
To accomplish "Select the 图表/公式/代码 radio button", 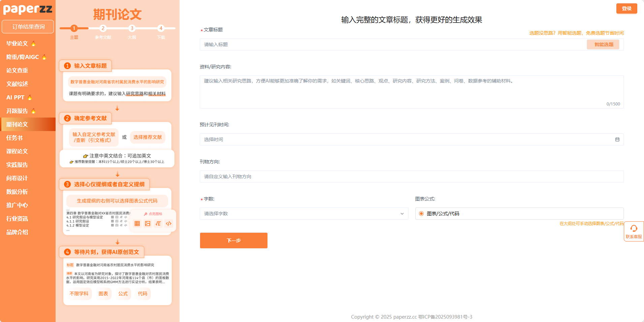I will 421,214.
